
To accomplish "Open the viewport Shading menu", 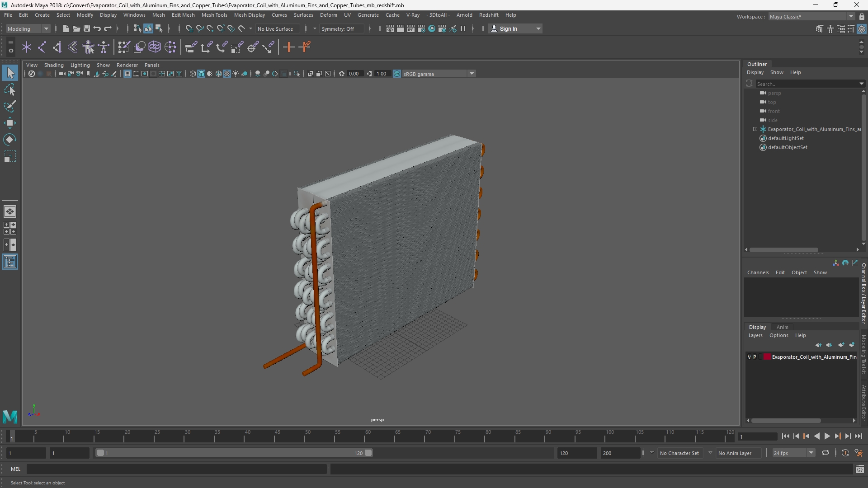I will click(x=54, y=65).
